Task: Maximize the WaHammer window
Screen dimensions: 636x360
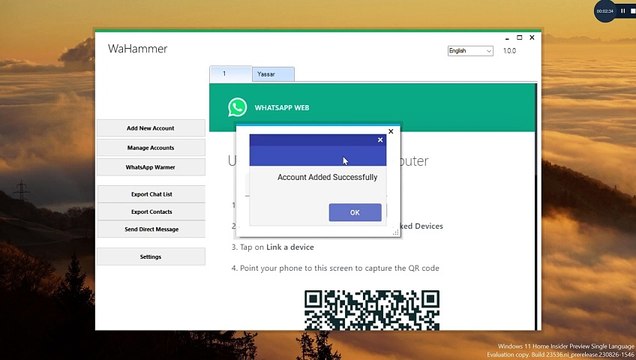Action: coord(519,38)
